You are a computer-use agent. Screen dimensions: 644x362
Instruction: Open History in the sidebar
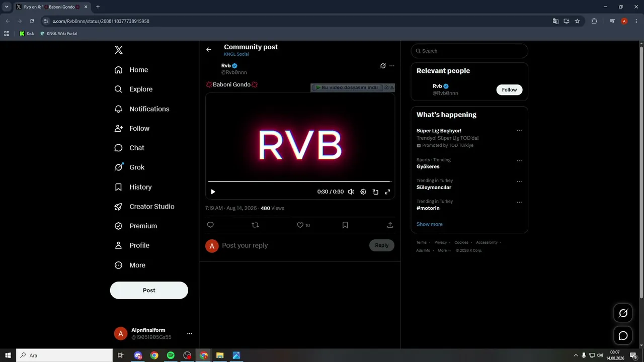point(133,187)
